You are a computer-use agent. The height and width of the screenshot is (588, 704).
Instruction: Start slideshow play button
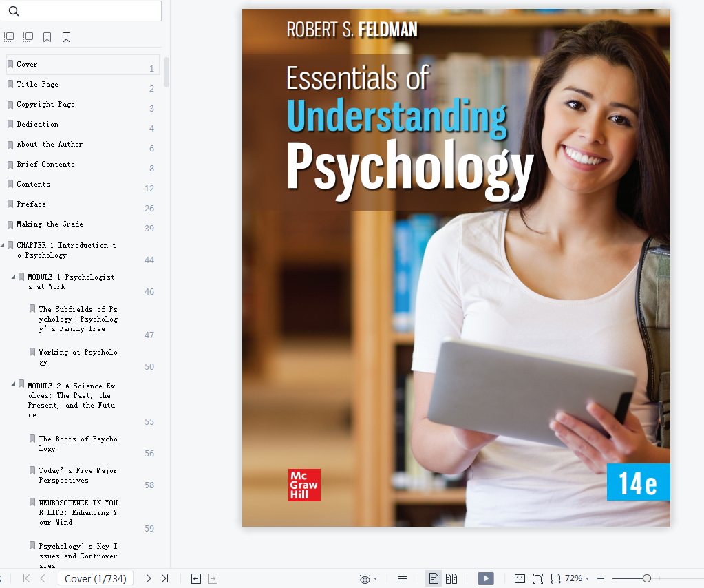click(486, 578)
